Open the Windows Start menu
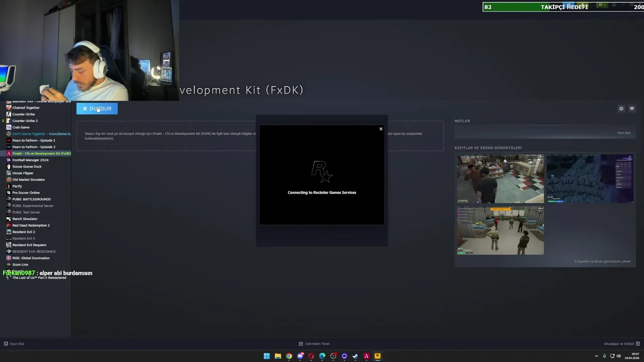Image resolution: width=644 pixels, height=362 pixels. (267, 356)
